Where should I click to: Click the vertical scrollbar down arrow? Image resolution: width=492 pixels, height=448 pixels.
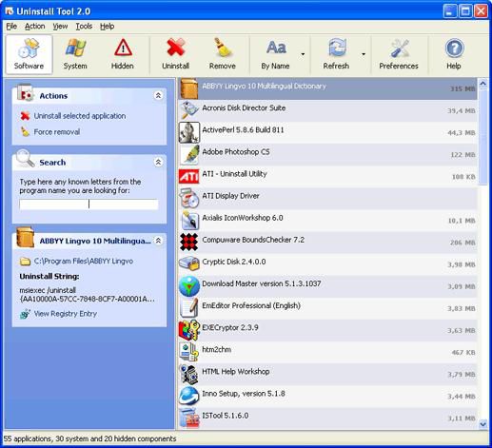[483, 423]
